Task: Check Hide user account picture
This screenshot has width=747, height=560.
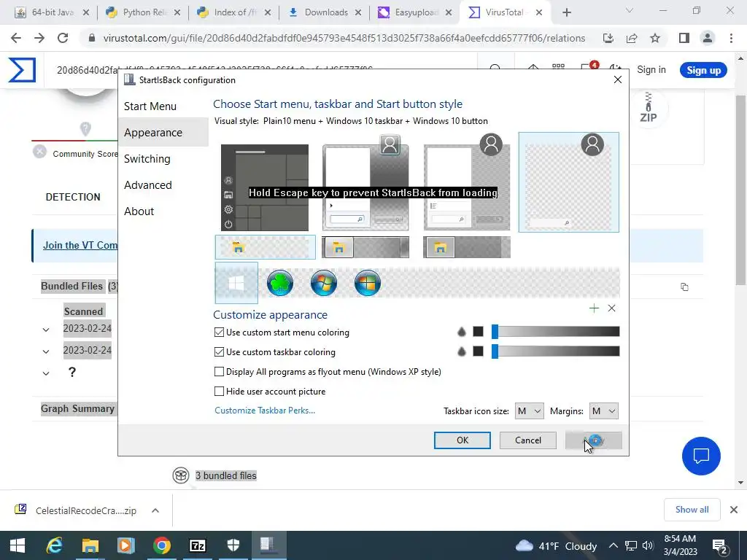Action: 219,392
